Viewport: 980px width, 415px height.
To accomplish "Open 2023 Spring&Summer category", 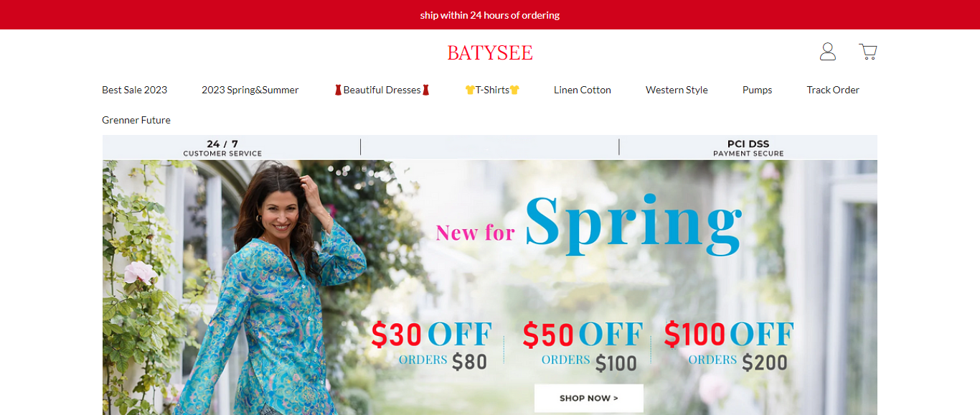I will coord(250,90).
